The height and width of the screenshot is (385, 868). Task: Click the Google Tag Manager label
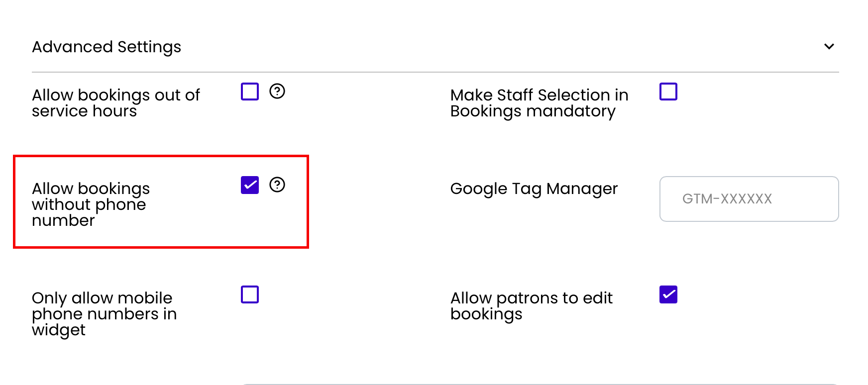[x=534, y=189]
